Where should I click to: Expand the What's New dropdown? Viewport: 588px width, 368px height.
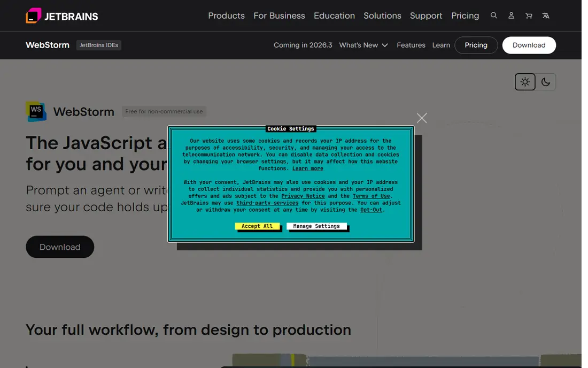(x=363, y=45)
